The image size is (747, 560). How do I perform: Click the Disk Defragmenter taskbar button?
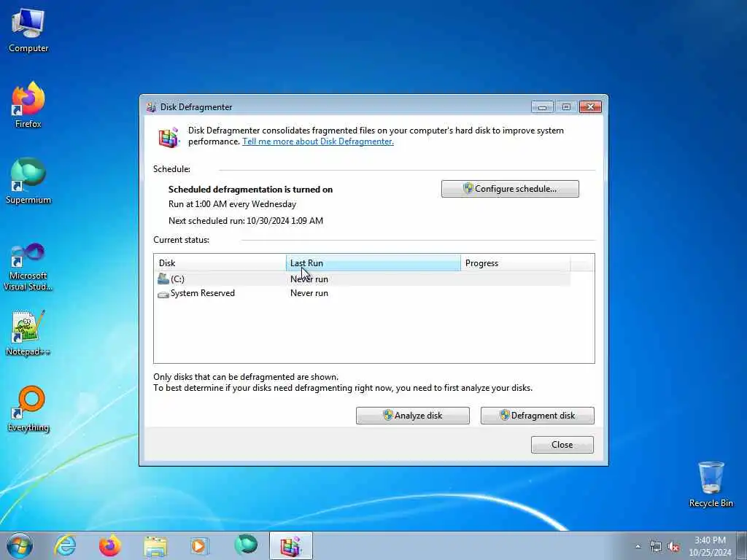290,545
